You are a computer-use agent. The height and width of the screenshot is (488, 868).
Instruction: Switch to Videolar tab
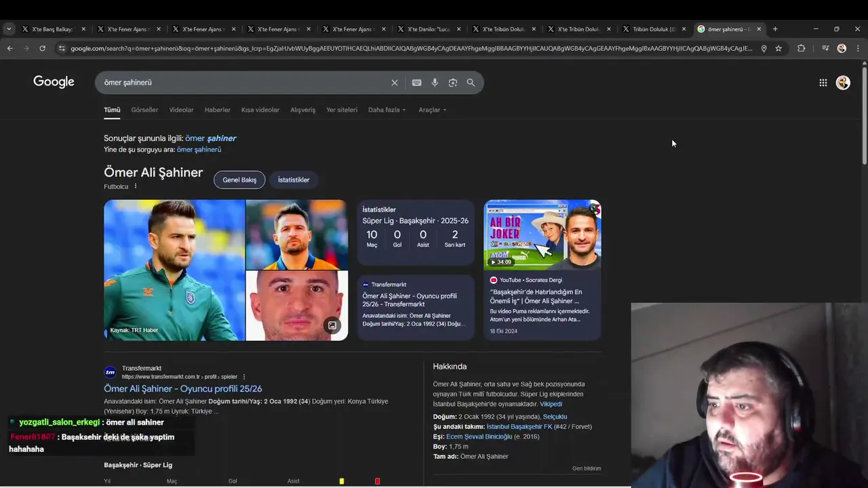click(181, 110)
